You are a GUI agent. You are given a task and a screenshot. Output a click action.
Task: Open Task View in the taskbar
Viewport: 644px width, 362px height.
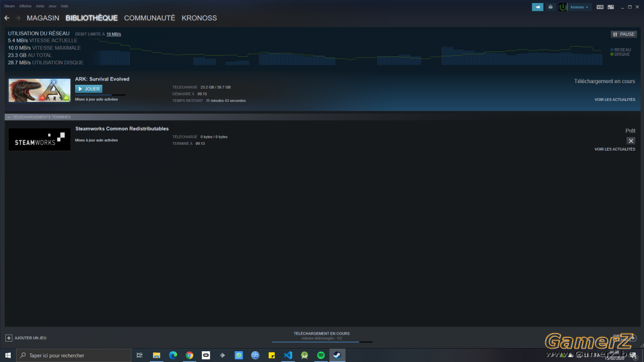coord(140,355)
